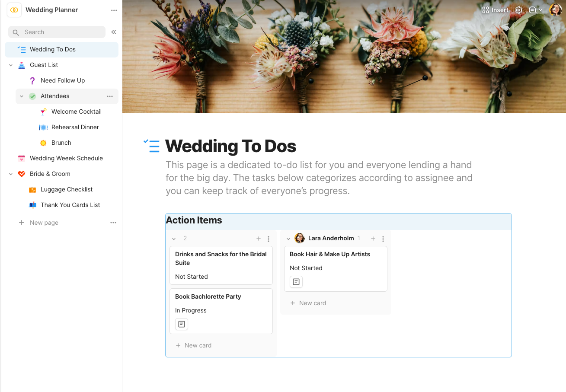Screen dimensions: 566x392
Task: Click the Action Items heading
Action: 194,220
